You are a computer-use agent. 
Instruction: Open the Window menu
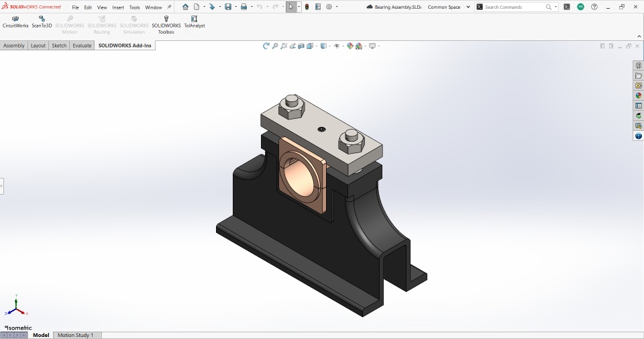click(x=153, y=7)
